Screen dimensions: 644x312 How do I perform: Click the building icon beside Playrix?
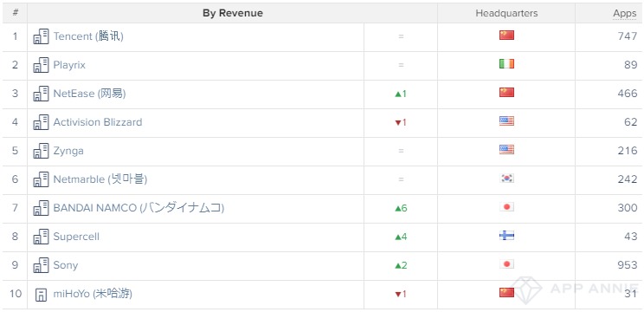41,65
